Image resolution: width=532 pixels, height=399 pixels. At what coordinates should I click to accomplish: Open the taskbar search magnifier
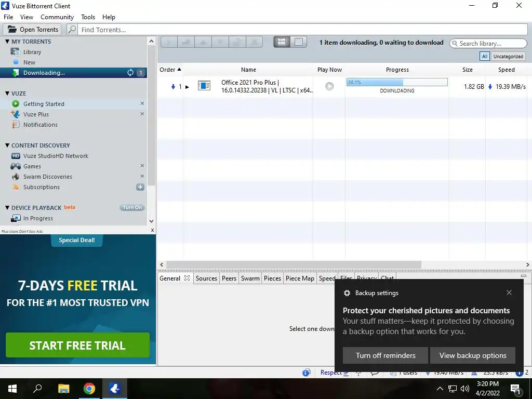click(x=37, y=389)
